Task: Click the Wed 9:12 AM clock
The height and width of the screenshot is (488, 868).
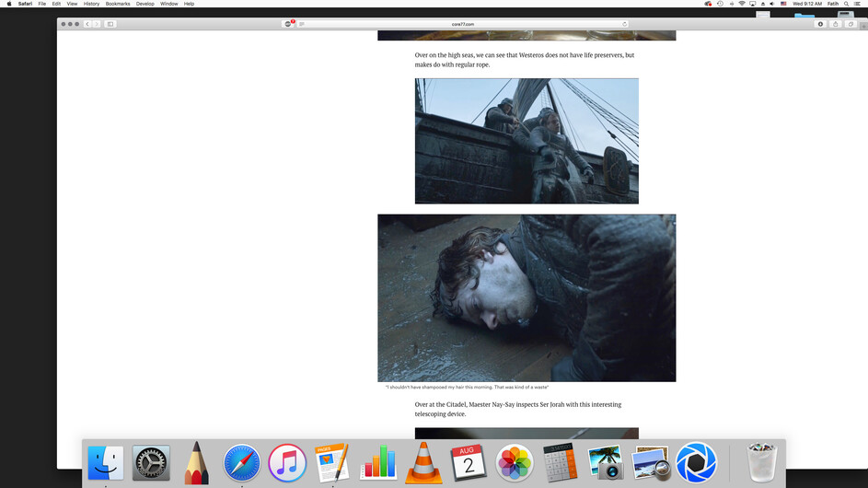Action: [807, 4]
